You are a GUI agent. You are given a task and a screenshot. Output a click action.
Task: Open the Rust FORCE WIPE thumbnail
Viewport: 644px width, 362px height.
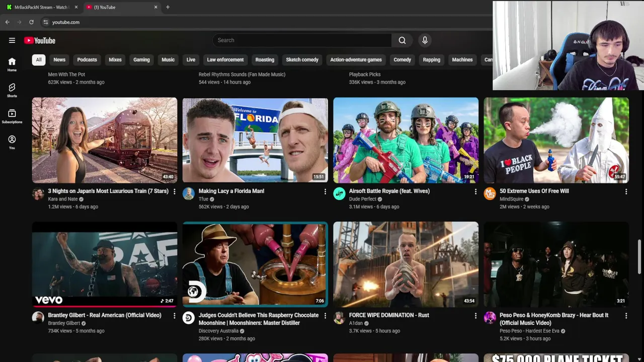coord(406,264)
